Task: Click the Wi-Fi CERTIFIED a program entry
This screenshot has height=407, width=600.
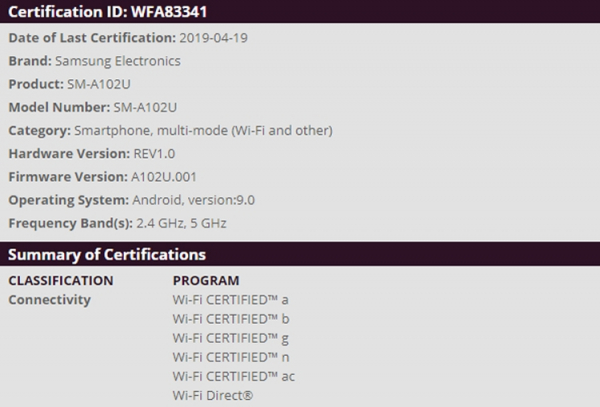Action: click(x=230, y=299)
